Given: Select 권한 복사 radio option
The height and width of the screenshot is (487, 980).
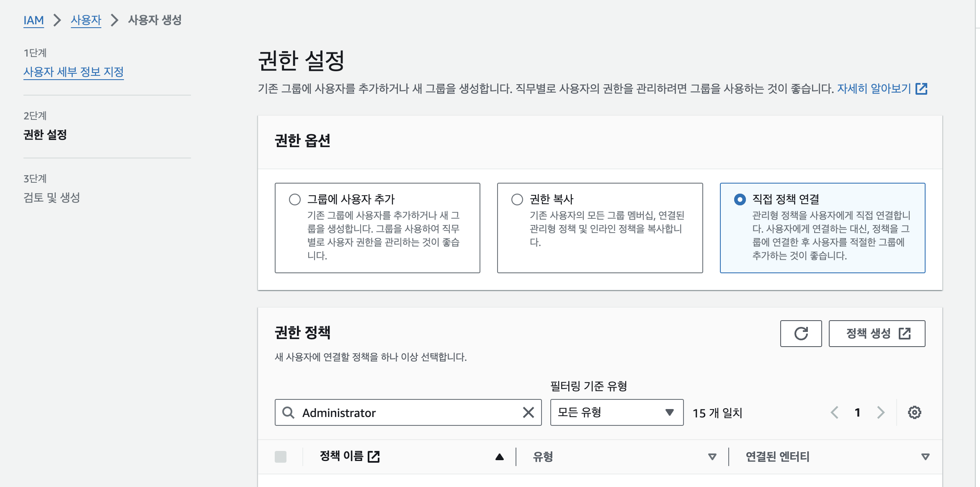Looking at the screenshot, I should point(517,199).
